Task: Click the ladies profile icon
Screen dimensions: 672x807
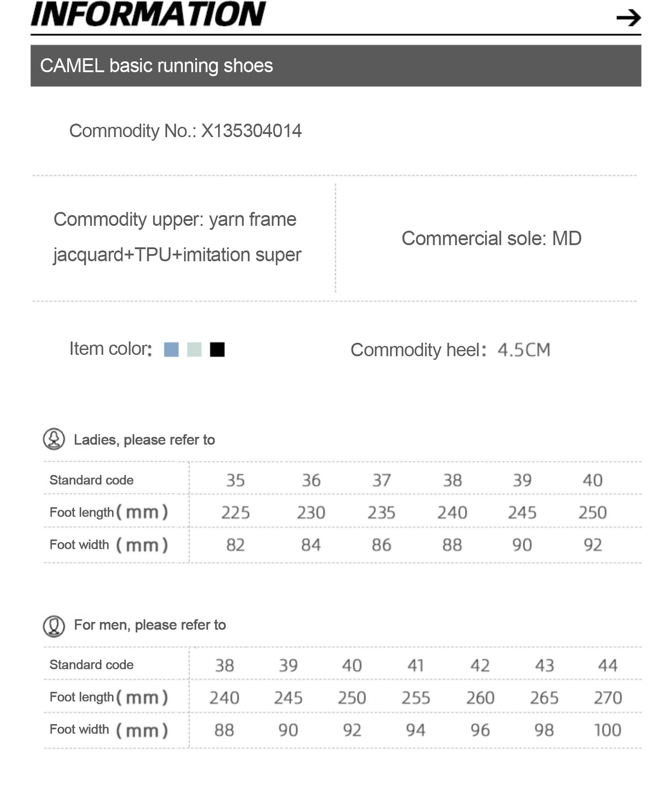Action: [54, 439]
